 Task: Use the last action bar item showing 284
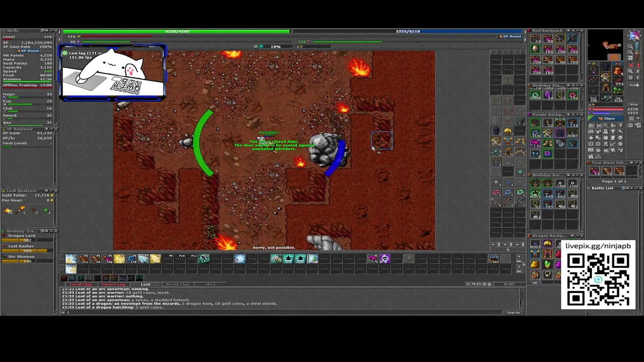pos(494,258)
